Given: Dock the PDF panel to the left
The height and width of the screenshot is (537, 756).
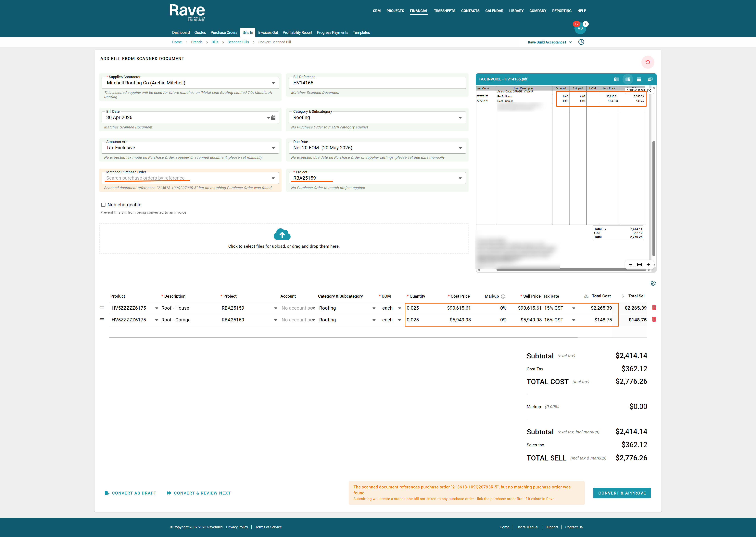Looking at the screenshot, I should tap(616, 79).
